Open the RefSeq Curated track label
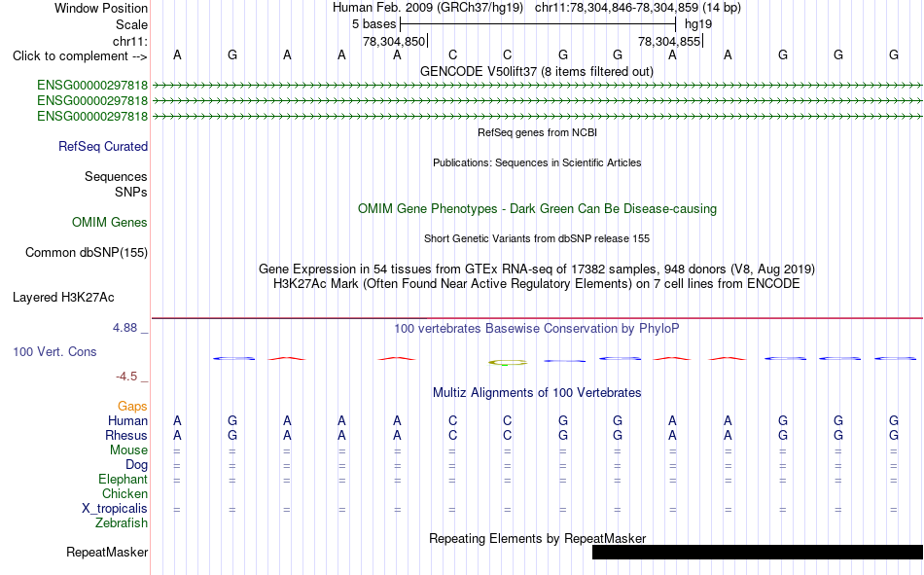Viewport: 924px width, 575px height. click(x=103, y=146)
